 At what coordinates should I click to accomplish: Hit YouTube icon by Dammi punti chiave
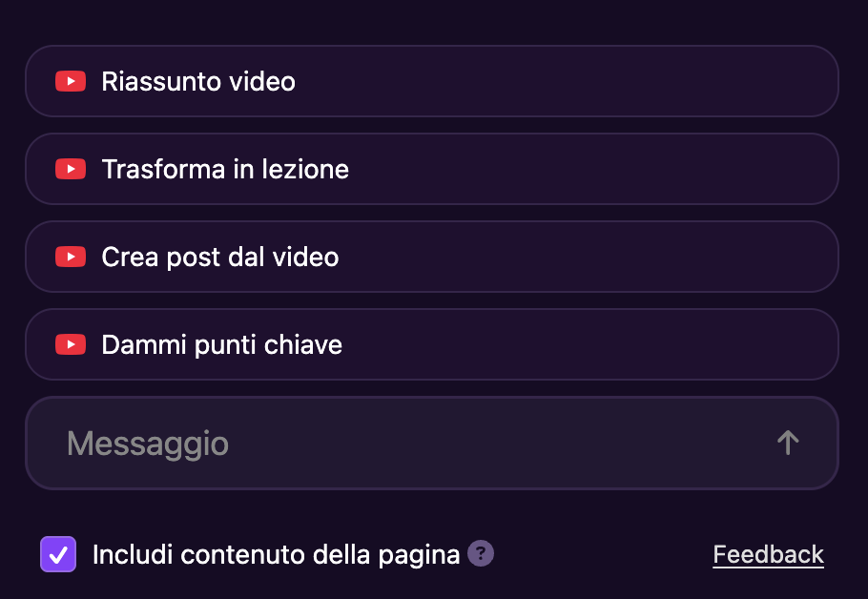coord(71,344)
